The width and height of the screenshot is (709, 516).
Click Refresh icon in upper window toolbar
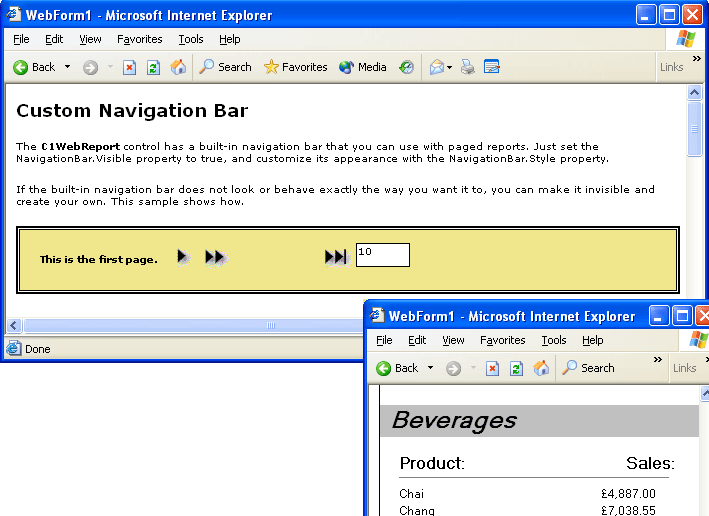tap(154, 68)
